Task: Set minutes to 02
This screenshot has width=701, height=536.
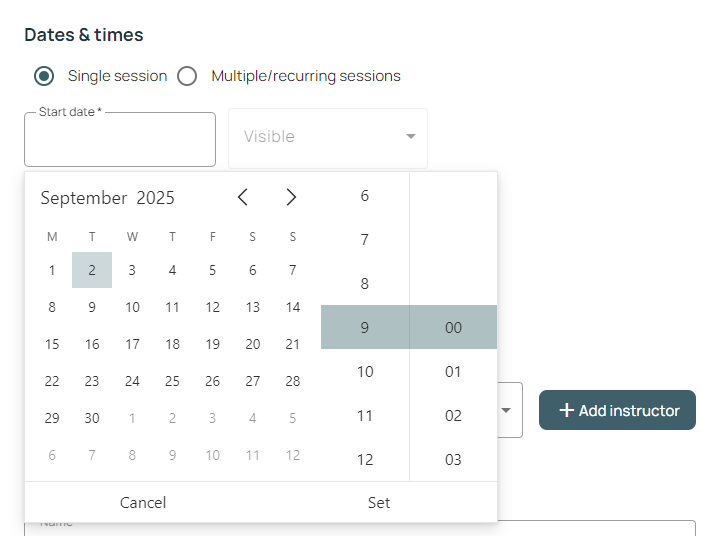Action: 453,416
